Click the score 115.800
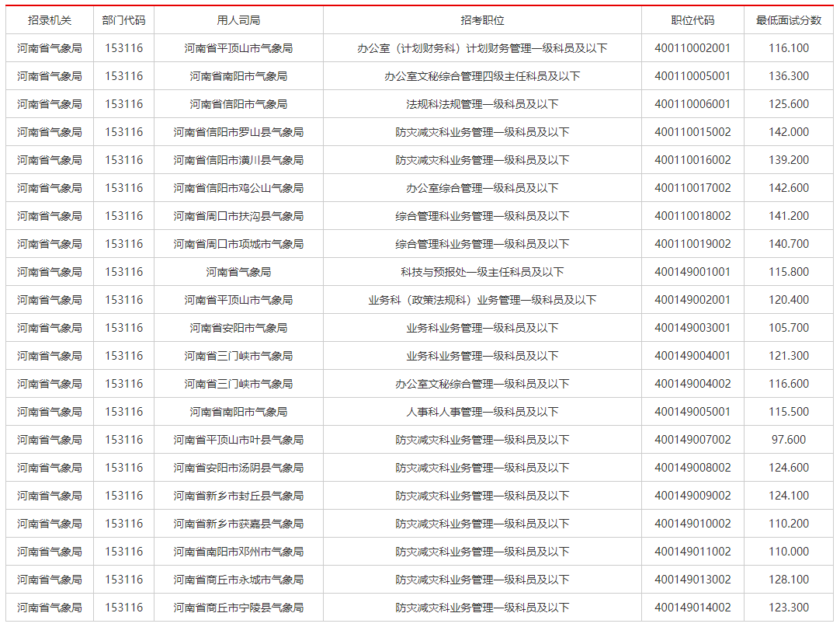 [x=789, y=272]
